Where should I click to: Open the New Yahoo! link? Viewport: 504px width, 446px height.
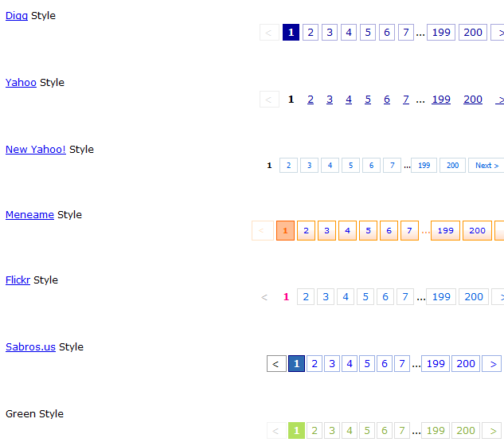(x=36, y=149)
